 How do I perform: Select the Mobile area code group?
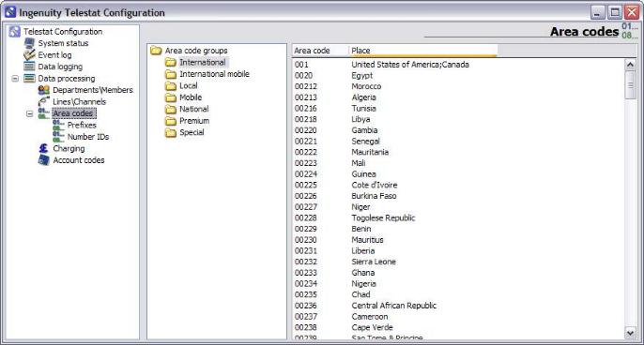click(191, 97)
